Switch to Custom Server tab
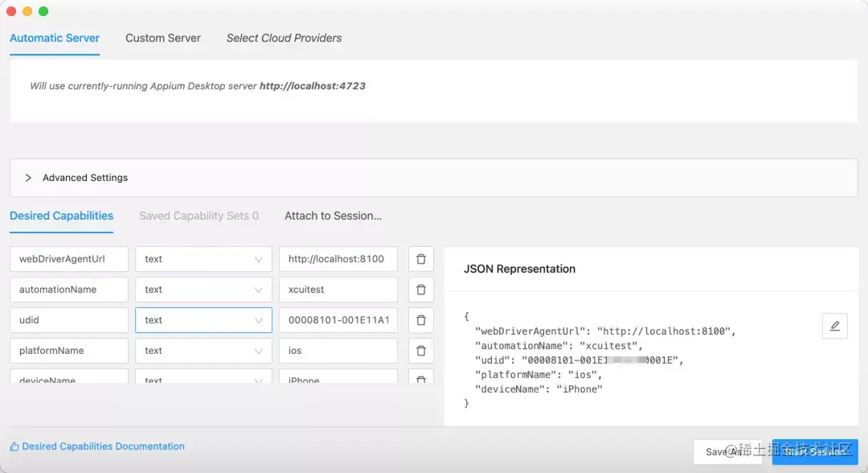868x473 pixels. 163,38
